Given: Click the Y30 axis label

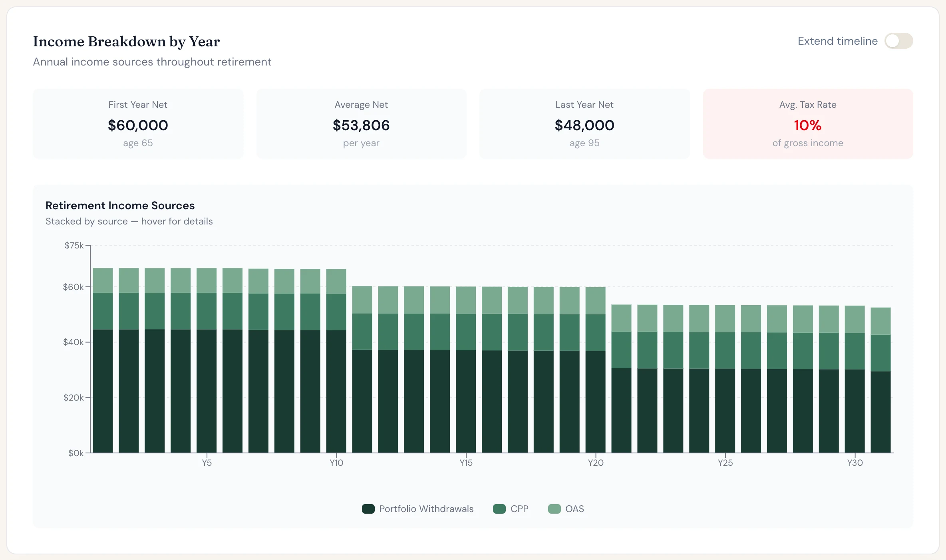Looking at the screenshot, I should point(855,463).
